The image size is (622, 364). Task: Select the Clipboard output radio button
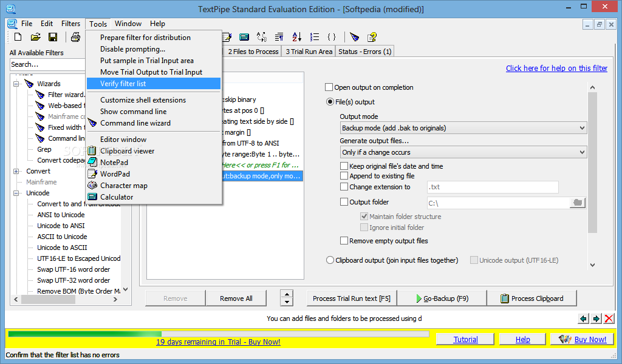[x=330, y=260]
